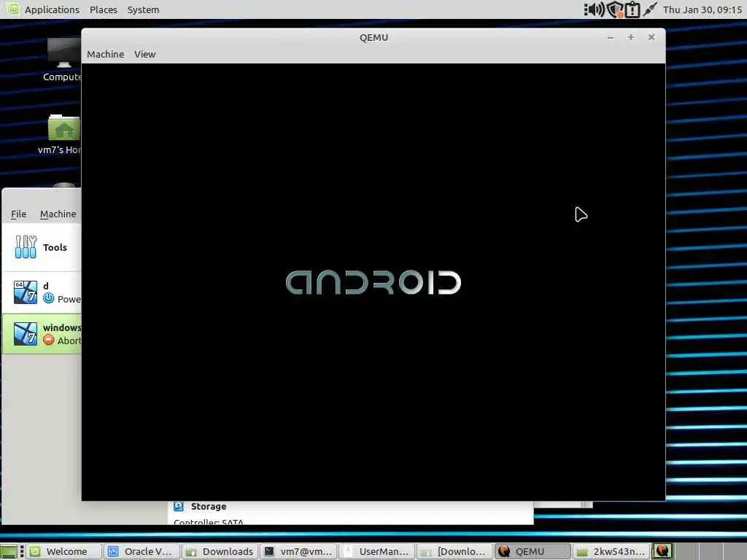
Task: Show the calendar via the clock
Action: pyautogui.click(x=703, y=9)
